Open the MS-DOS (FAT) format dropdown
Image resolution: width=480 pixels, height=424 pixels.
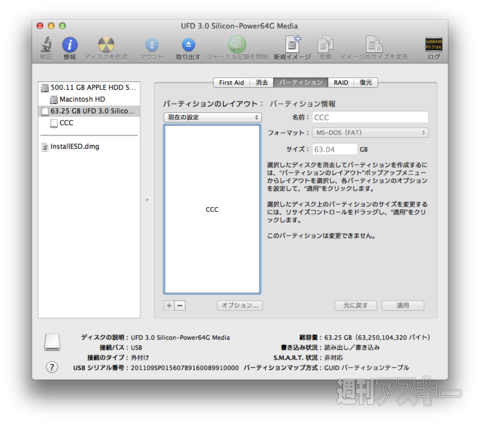[x=370, y=133]
